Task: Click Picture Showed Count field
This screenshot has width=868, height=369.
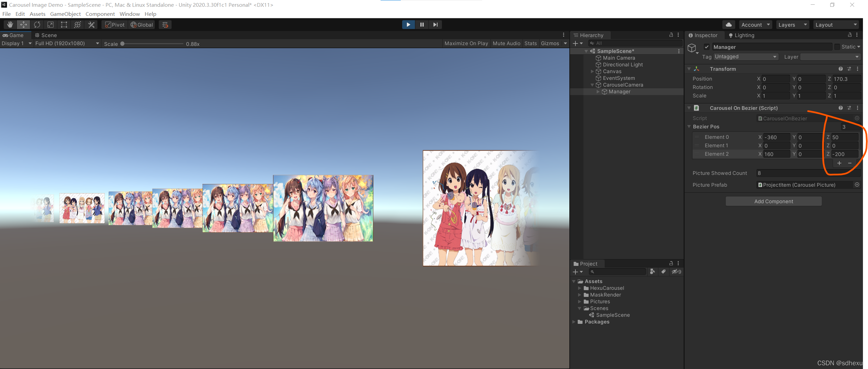Action: (807, 173)
